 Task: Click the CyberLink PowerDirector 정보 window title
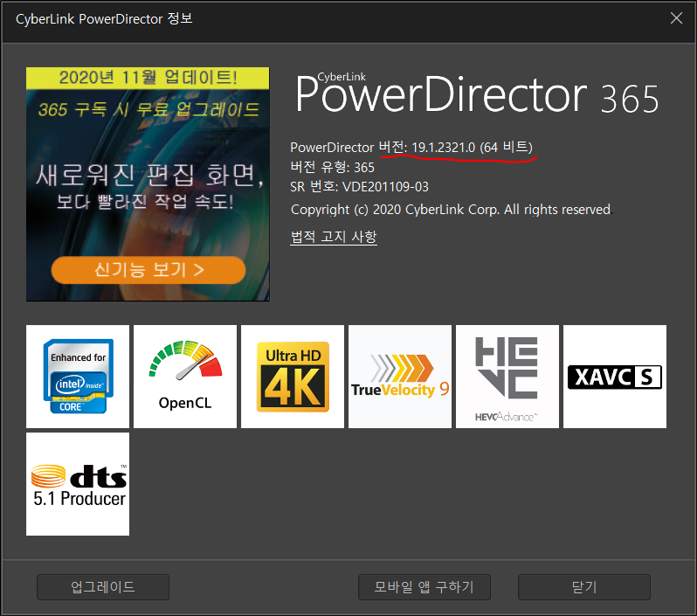coord(104,18)
